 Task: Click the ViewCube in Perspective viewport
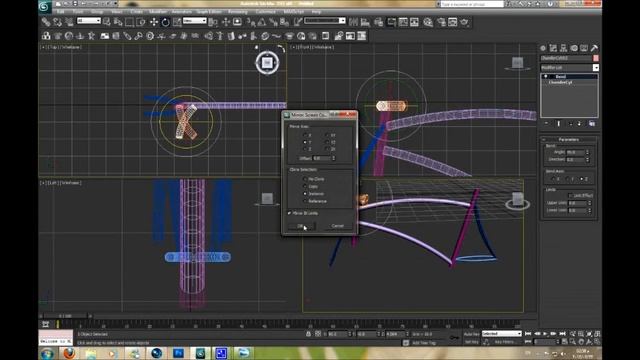(x=518, y=200)
